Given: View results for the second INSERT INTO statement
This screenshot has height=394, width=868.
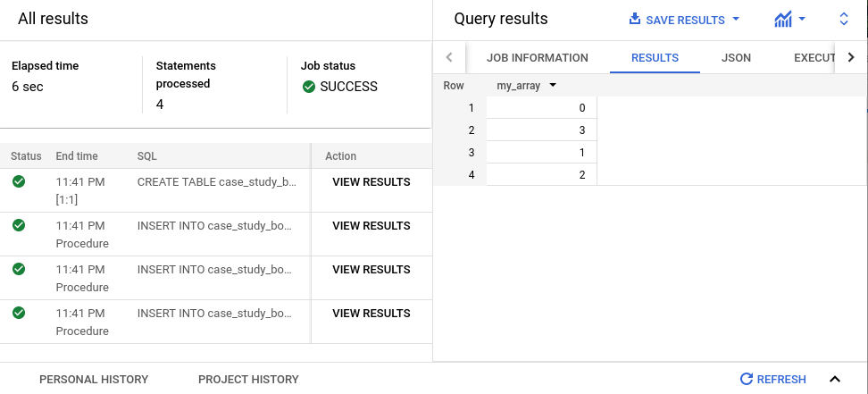Looking at the screenshot, I should tap(371, 270).
